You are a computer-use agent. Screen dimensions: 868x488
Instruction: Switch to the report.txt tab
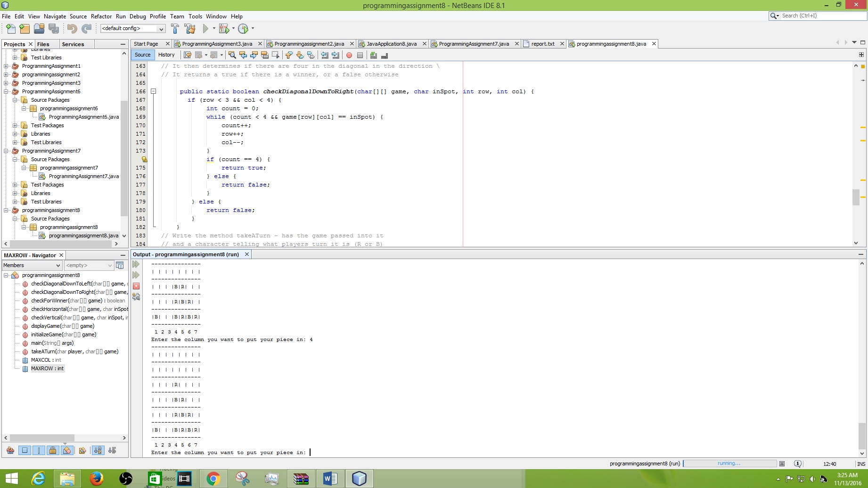tap(543, 44)
